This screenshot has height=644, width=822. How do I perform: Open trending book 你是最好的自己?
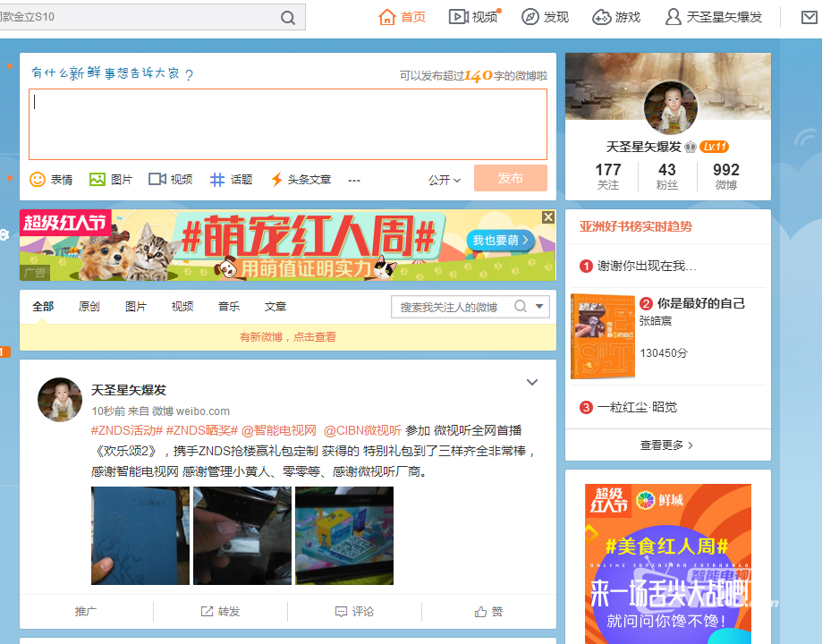701,303
